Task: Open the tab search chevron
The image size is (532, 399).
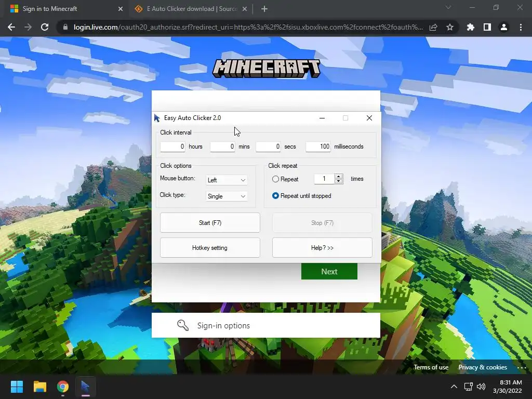Action: tap(448, 7)
